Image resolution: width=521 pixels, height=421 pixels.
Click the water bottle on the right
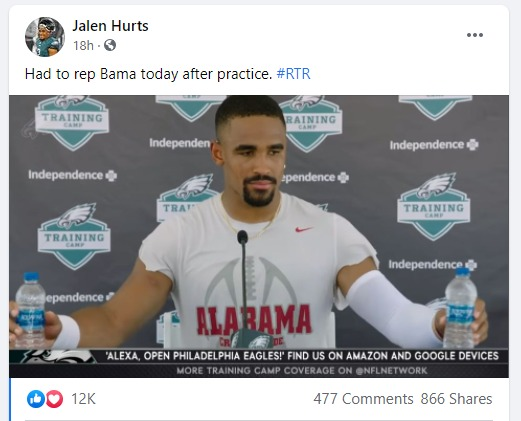click(x=461, y=308)
